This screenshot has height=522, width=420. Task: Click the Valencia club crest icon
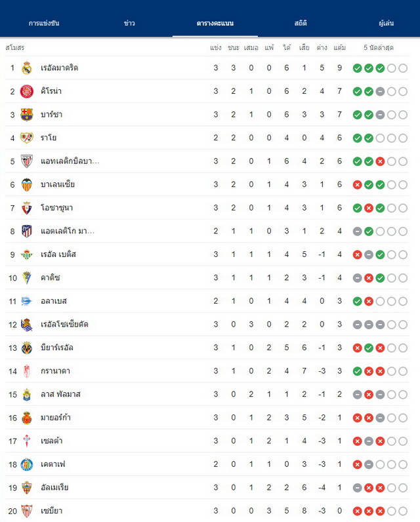[27, 184]
